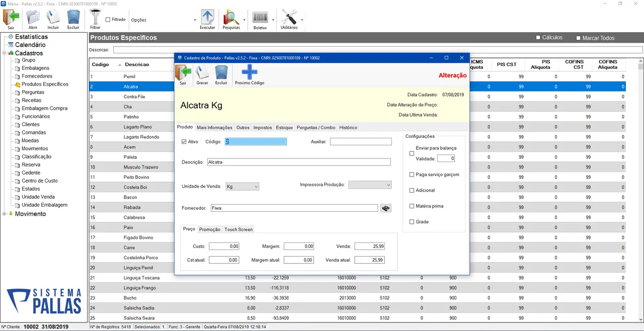644x331 pixels.
Task: Select Fornecedores in the sidebar tree
Action: [x=37, y=76]
